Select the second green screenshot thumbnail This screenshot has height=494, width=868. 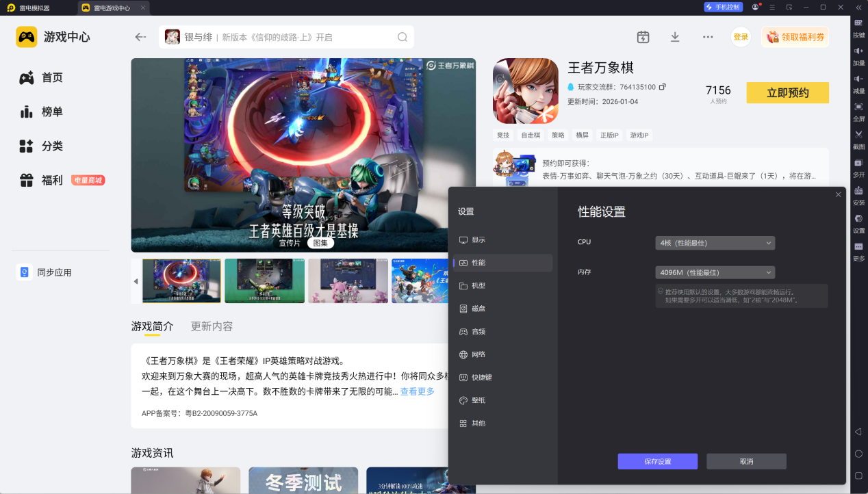(264, 281)
